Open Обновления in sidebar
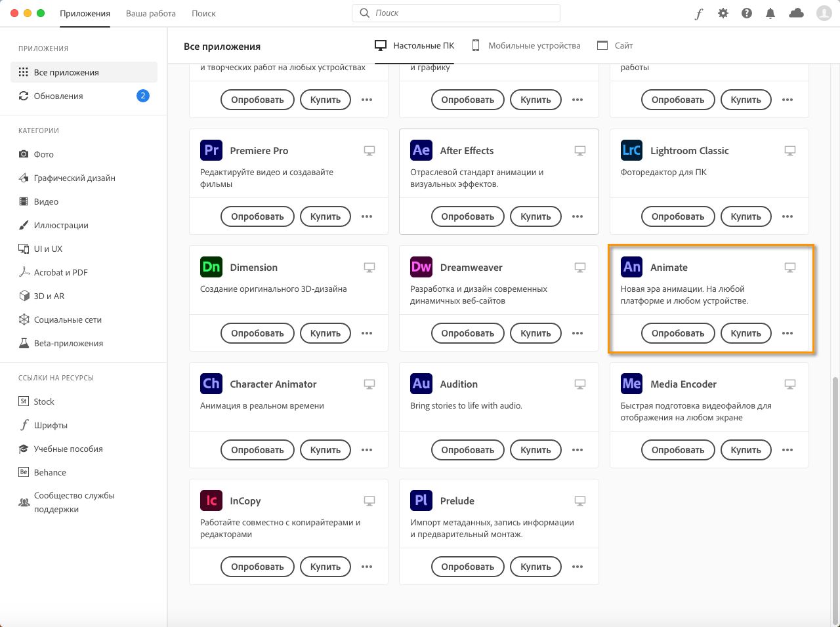Screen dimensions: 840x627 pos(84,96)
